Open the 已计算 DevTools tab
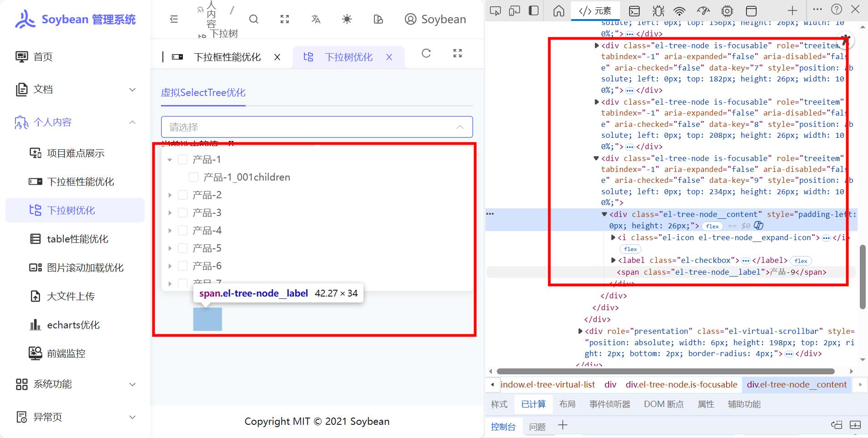 click(533, 404)
